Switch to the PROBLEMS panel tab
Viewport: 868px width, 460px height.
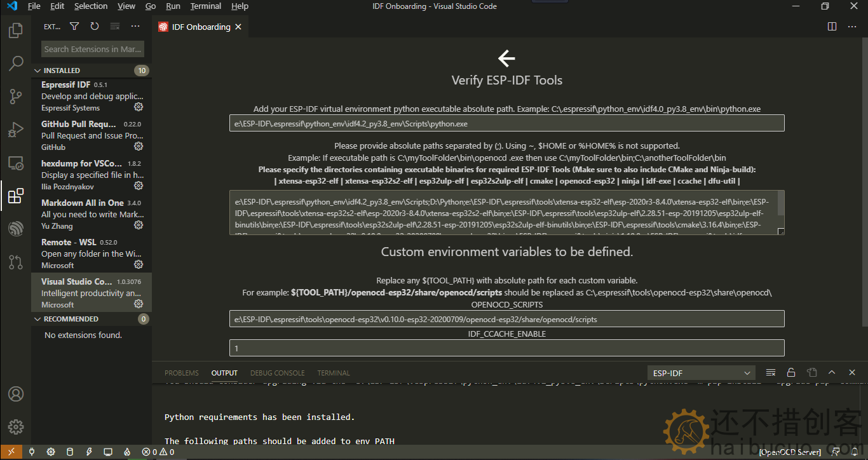click(x=182, y=373)
